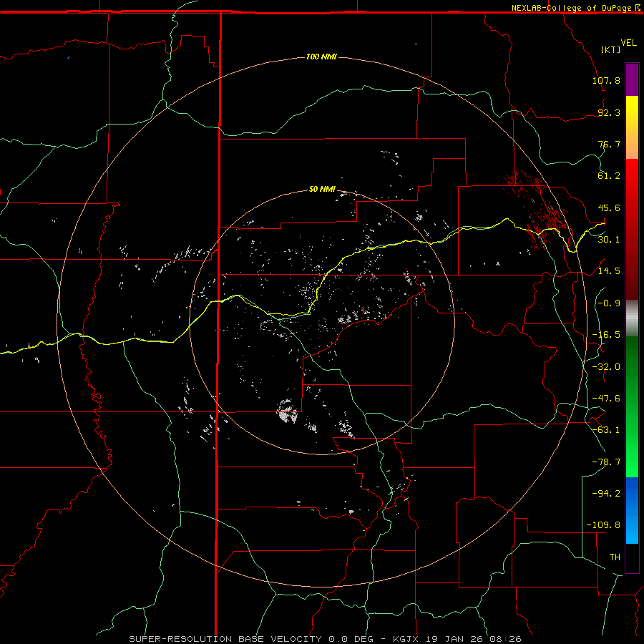644x644 pixels.
Task: Click the green segment of the color bar
Action: [632, 406]
